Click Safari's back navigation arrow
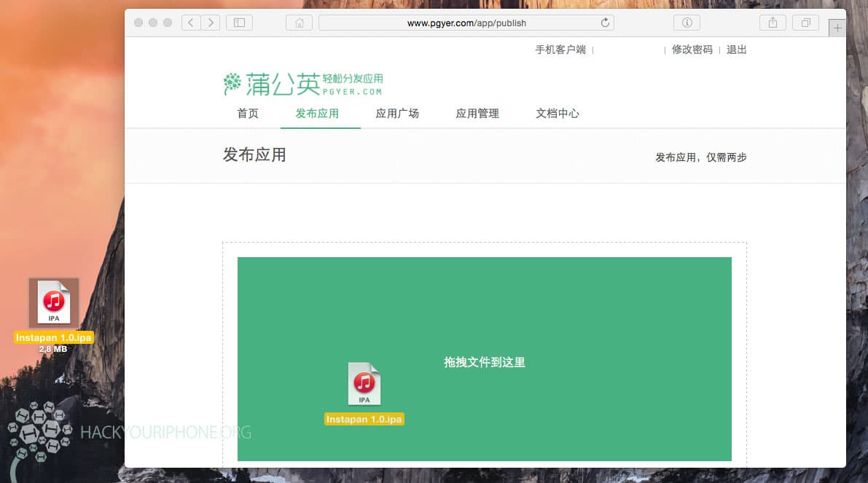 [191, 23]
